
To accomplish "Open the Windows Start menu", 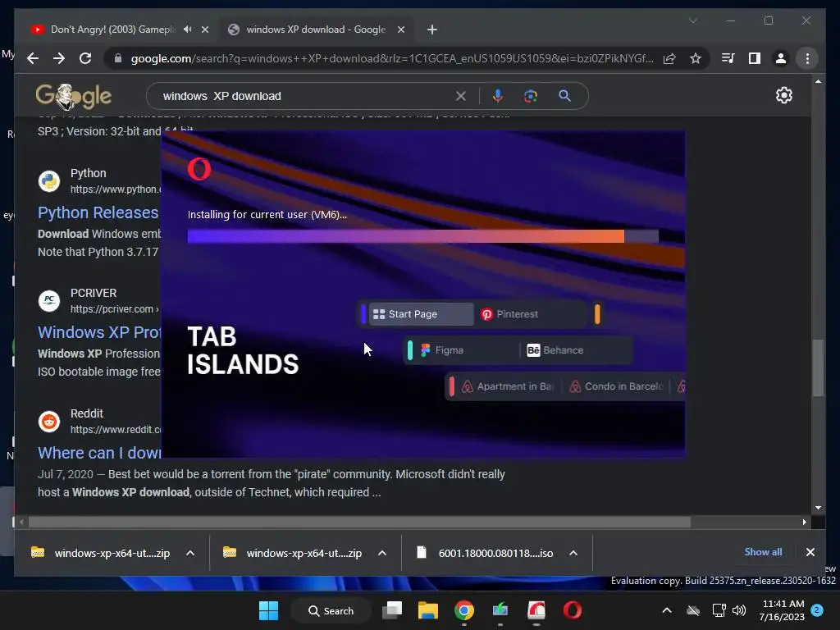I will pos(268,610).
